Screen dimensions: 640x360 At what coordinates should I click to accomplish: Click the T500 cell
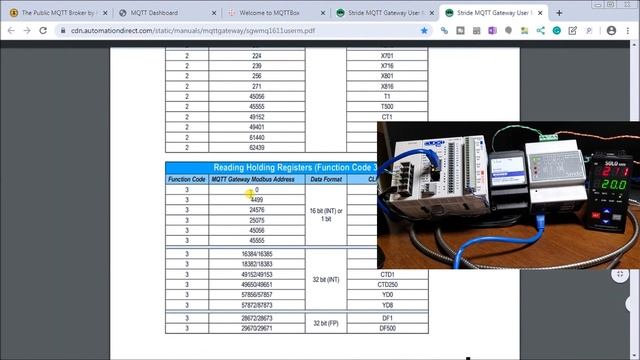click(x=387, y=107)
